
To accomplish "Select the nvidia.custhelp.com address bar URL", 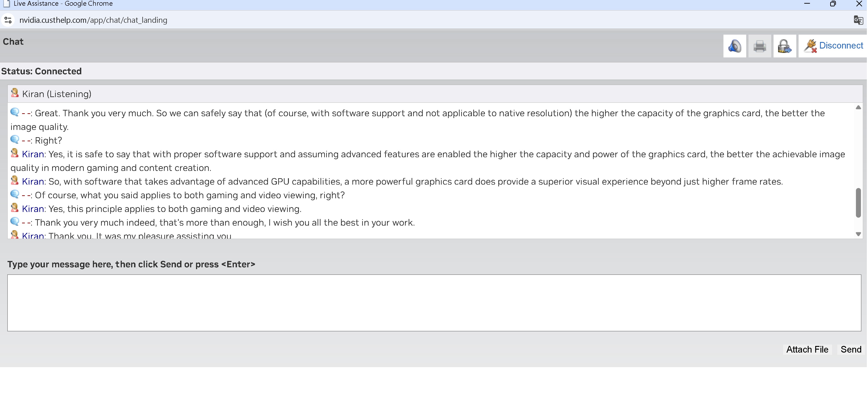I will point(93,20).
